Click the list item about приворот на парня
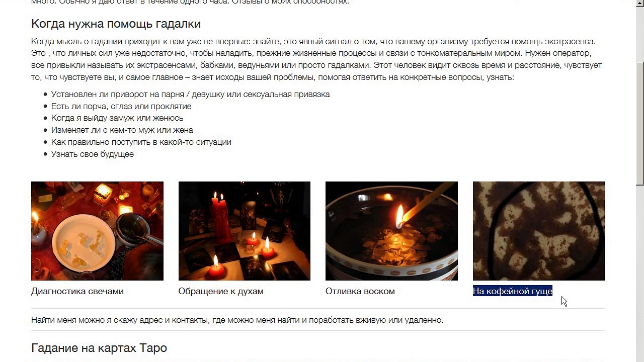The height and width of the screenshot is (362, 644). pyautogui.click(x=190, y=94)
